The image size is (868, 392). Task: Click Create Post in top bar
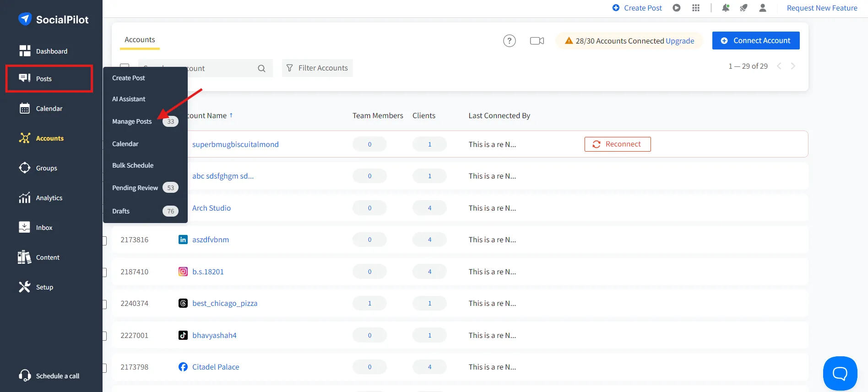click(637, 8)
